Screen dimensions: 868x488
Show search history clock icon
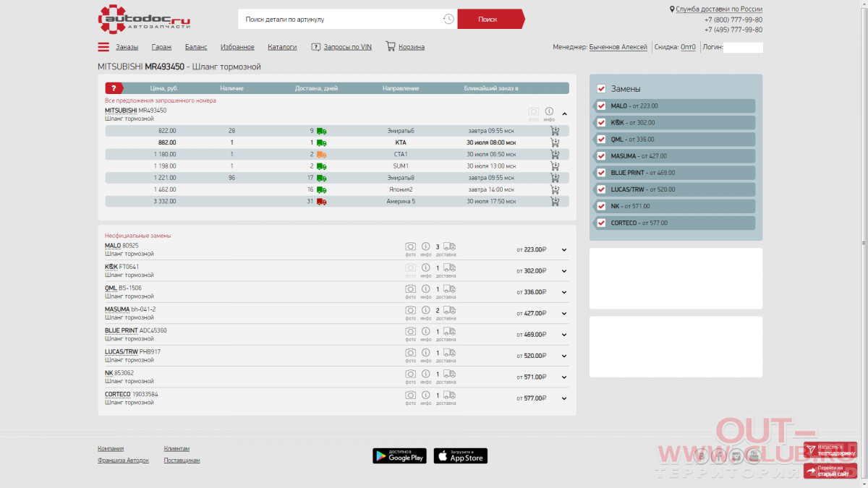click(448, 19)
